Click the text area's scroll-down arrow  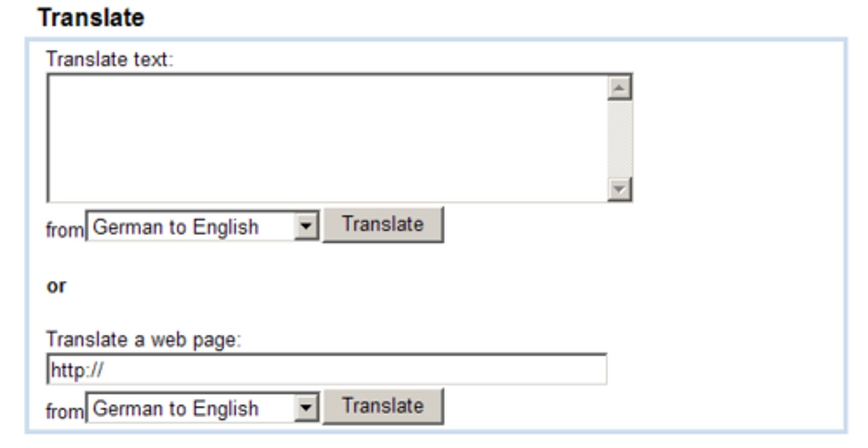click(619, 189)
